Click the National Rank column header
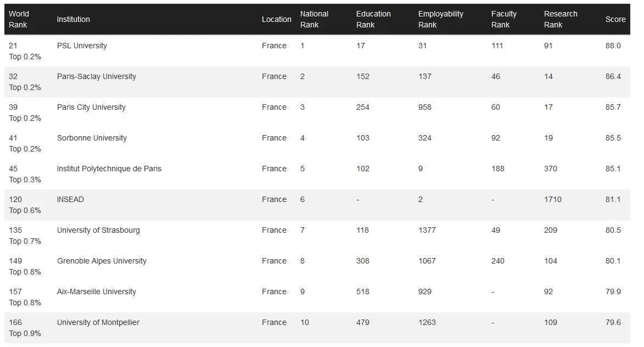The image size is (644, 347). click(x=314, y=19)
